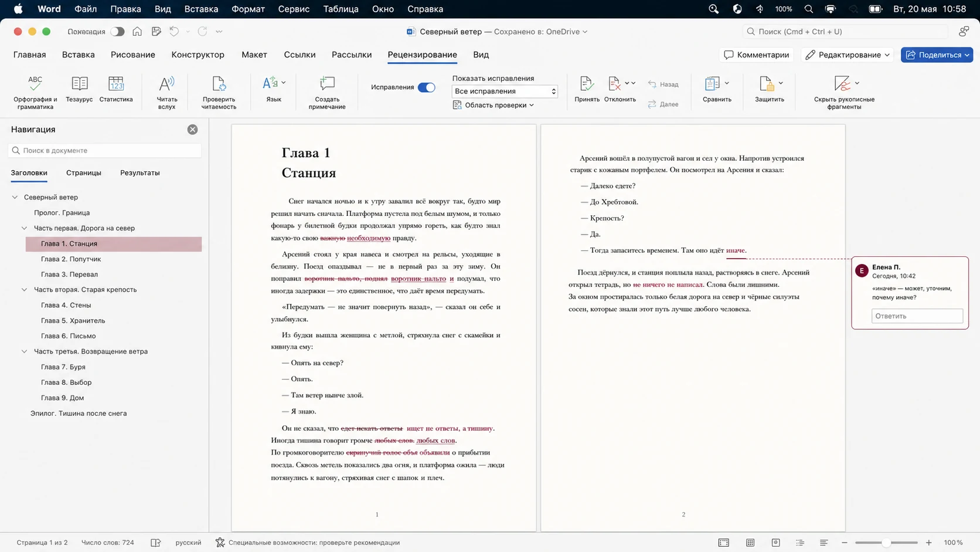980x552 pixels.
Task: Check document readability
Action: pyautogui.click(x=219, y=92)
